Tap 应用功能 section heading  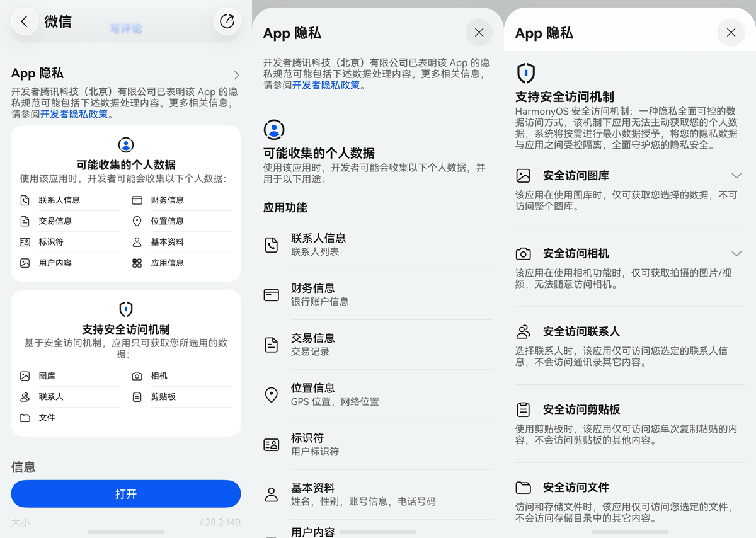click(285, 208)
